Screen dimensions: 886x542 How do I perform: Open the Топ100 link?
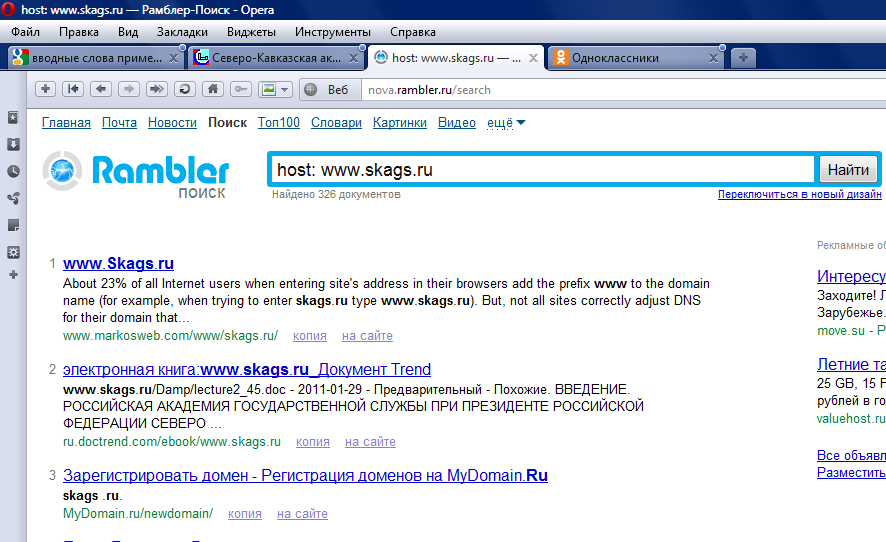(279, 123)
